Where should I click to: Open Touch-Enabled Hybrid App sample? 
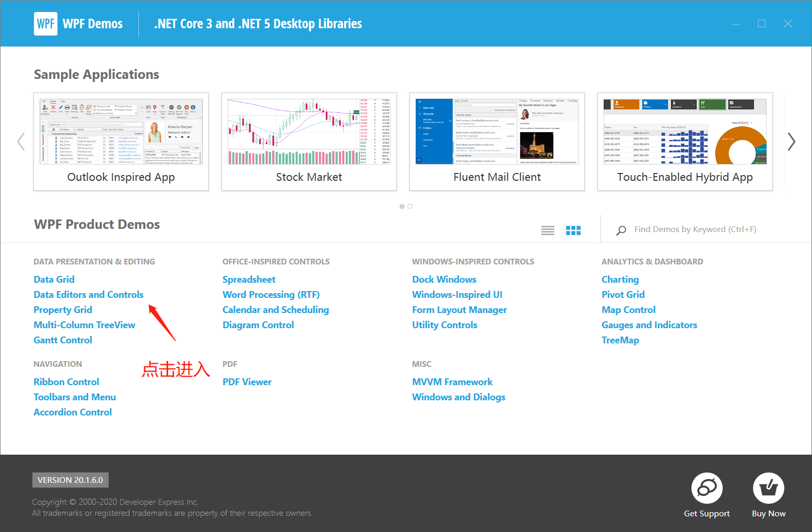(x=685, y=142)
